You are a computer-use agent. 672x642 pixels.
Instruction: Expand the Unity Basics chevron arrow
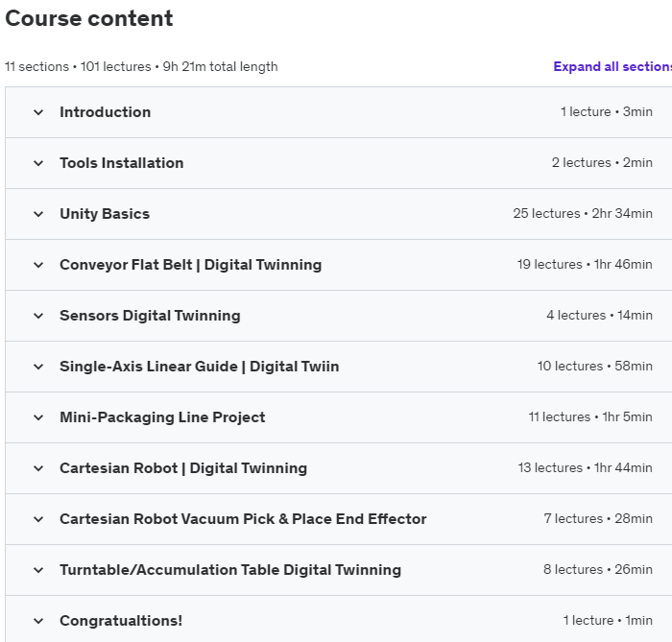[x=38, y=214]
